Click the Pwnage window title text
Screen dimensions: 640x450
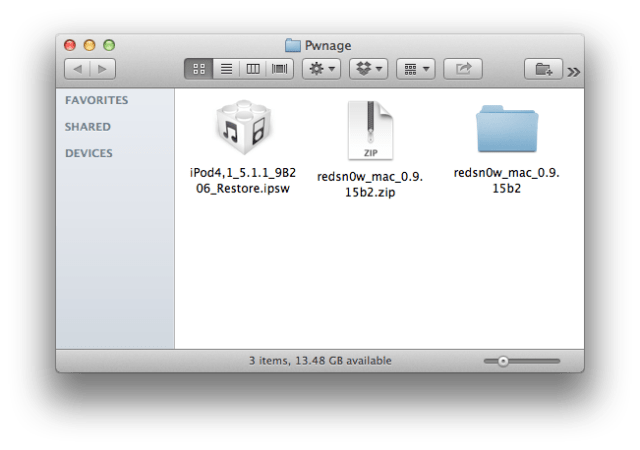328,45
